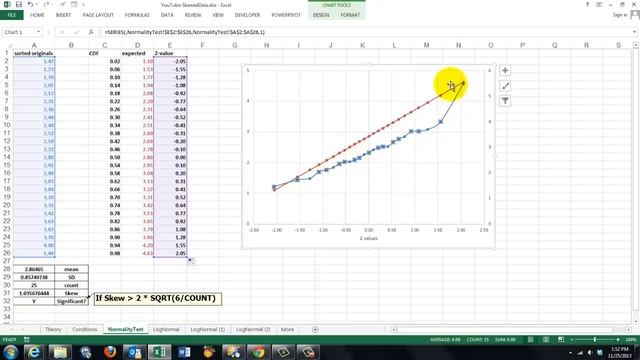Screen dimensions: 640x360
Task: Select the NormalityTest sheet tab
Action: coord(126,329)
